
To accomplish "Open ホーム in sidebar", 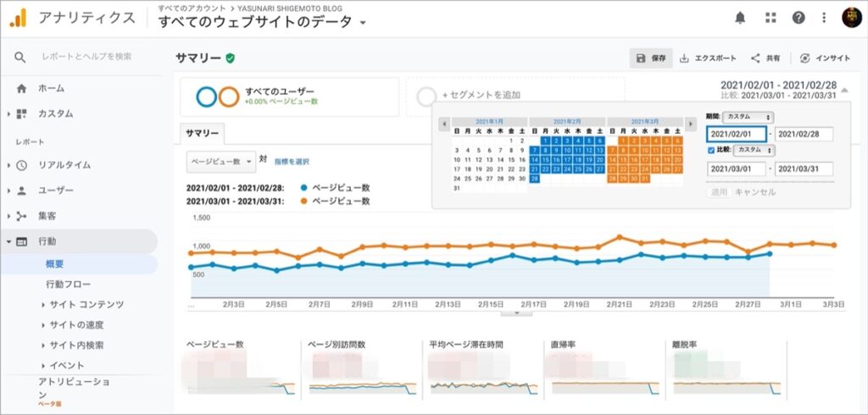I will tap(52, 89).
